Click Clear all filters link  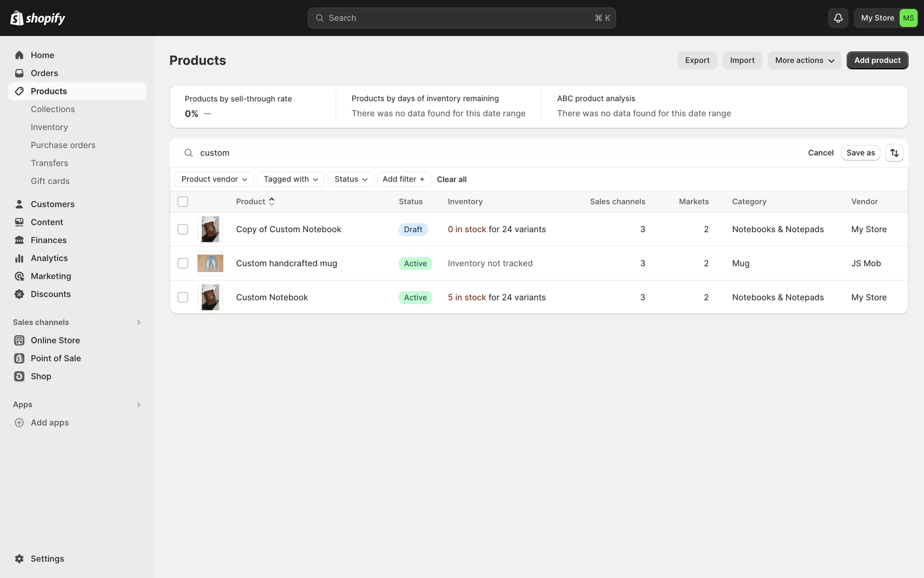[x=451, y=179]
